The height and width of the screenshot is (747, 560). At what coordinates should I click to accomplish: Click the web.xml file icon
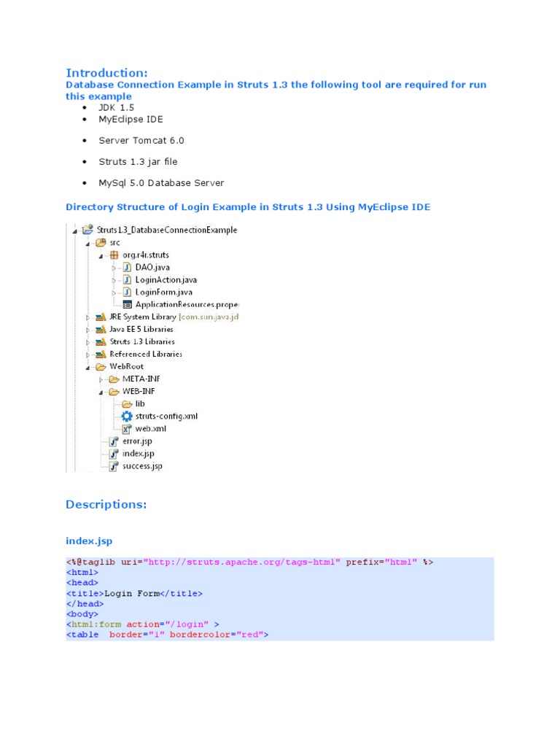[x=127, y=429]
